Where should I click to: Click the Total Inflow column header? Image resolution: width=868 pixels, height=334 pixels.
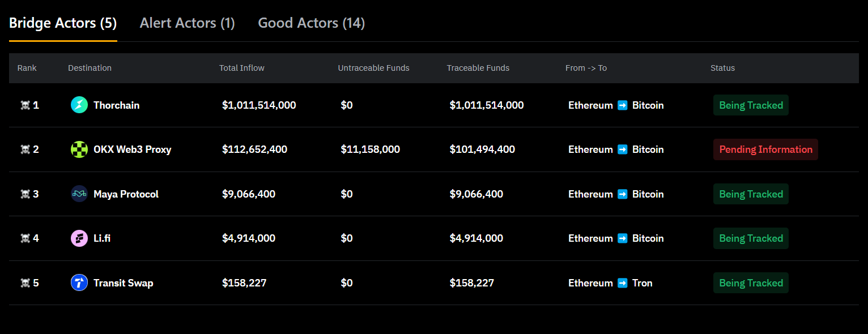click(242, 68)
